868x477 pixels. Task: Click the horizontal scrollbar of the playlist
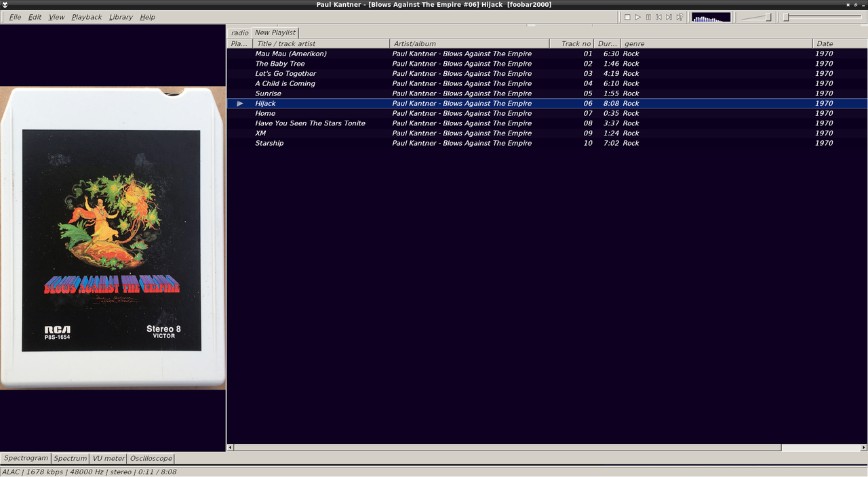point(507,448)
